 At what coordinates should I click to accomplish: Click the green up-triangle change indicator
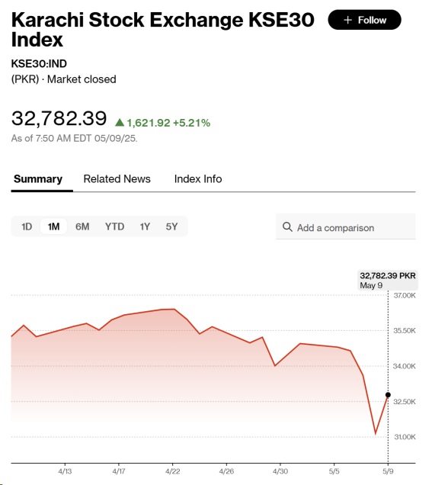pyautogui.click(x=120, y=123)
